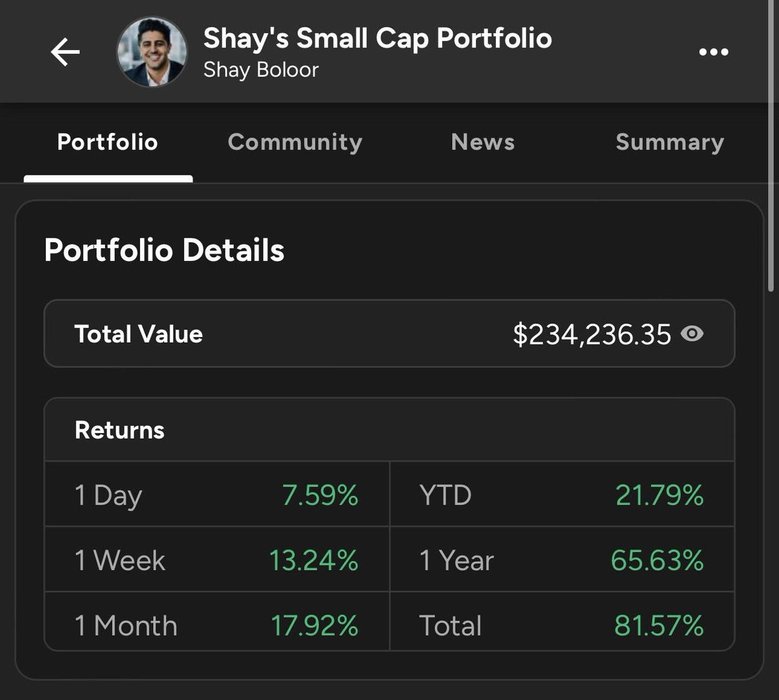Switch to the Community tab
Image resolution: width=779 pixels, height=700 pixels.
point(295,142)
